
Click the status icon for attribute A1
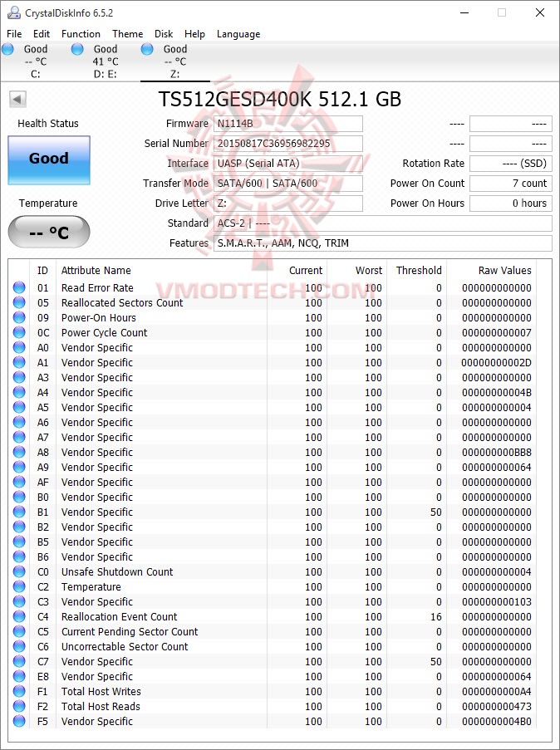click(19, 362)
